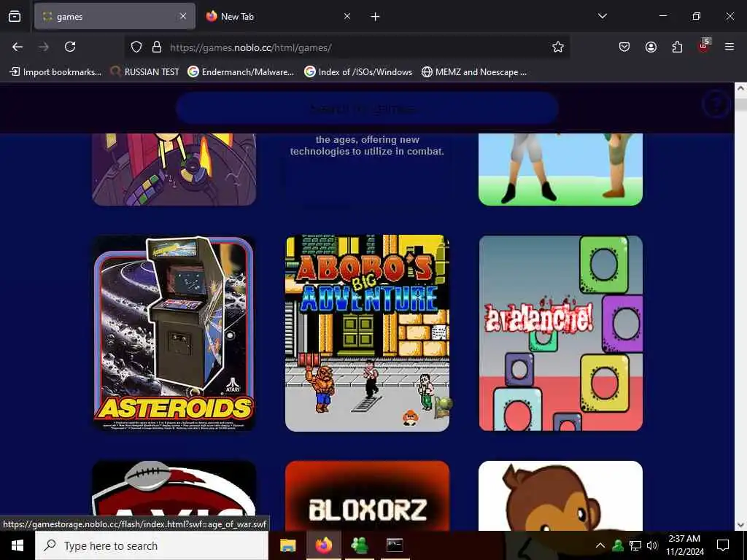
Task: Open the Bloxorz game thumbnail
Action: [368, 495]
